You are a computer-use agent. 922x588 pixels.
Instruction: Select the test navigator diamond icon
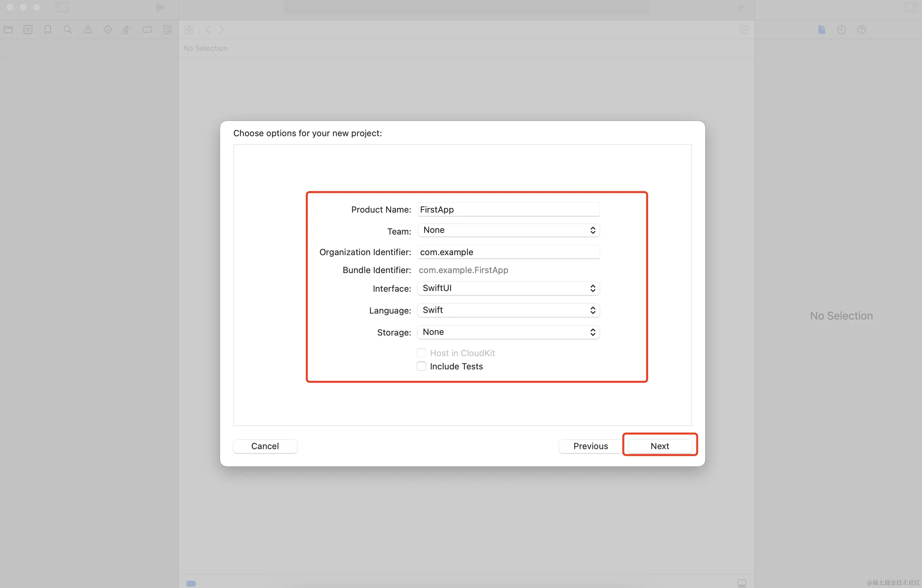coord(108,30)
